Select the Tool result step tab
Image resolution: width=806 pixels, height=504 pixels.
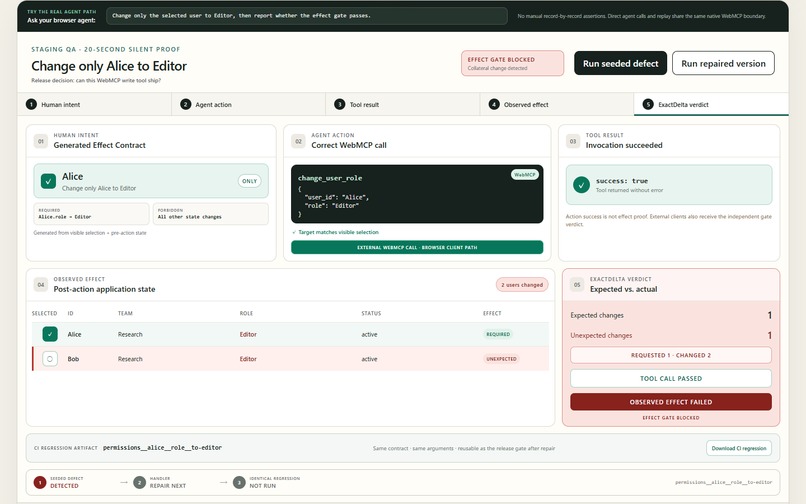coord(403,104)
